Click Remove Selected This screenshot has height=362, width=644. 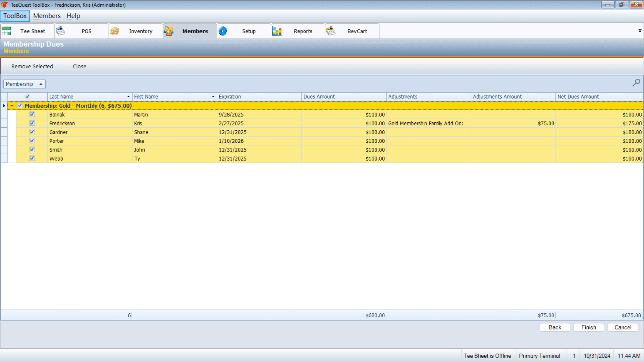coord(32,66)
